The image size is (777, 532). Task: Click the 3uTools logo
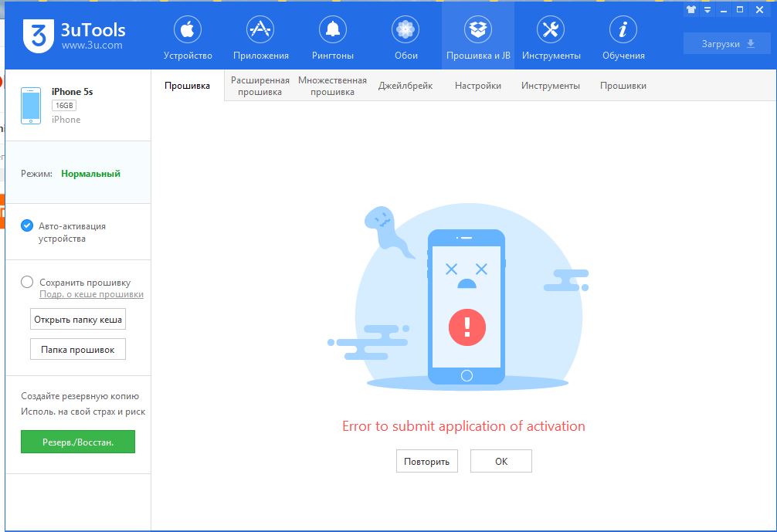point(38,36)
